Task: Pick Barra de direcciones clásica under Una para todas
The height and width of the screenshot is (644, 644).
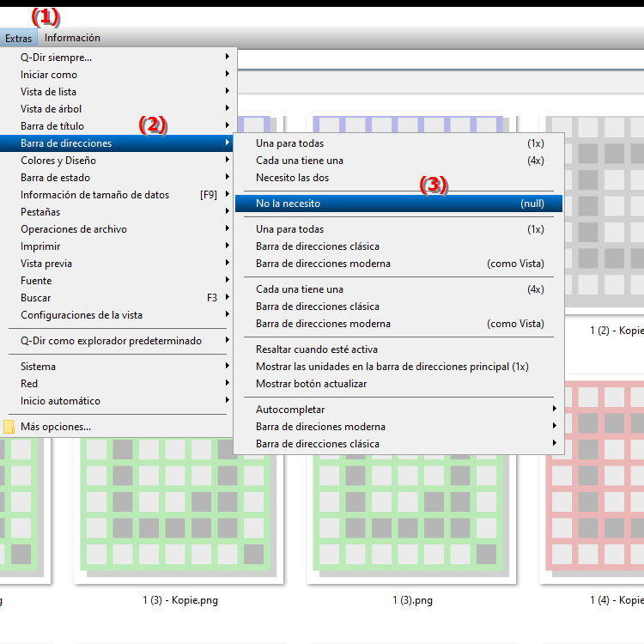Action: point(398,246)
